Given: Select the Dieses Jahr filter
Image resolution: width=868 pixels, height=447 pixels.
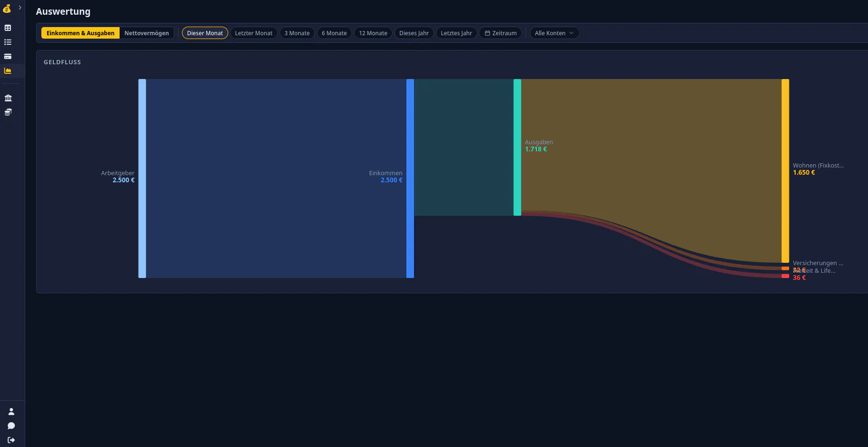Looking at the screenshot, I should 414,33.
